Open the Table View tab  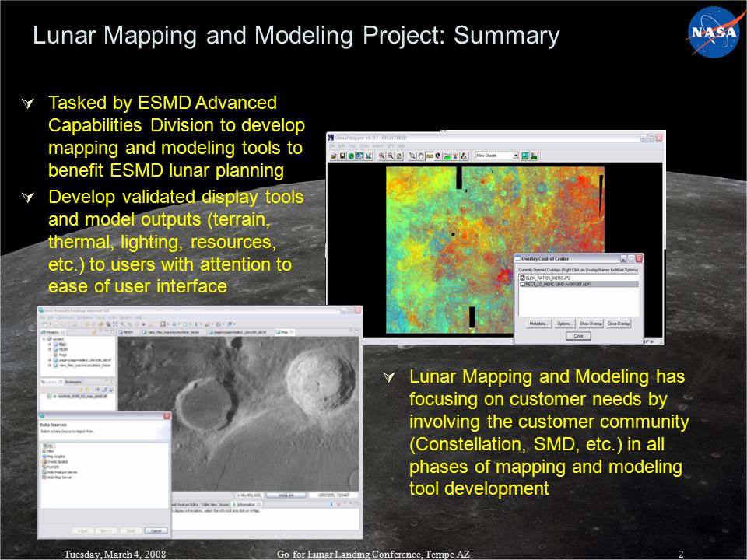pyautogui.click(x=209, y=504)
